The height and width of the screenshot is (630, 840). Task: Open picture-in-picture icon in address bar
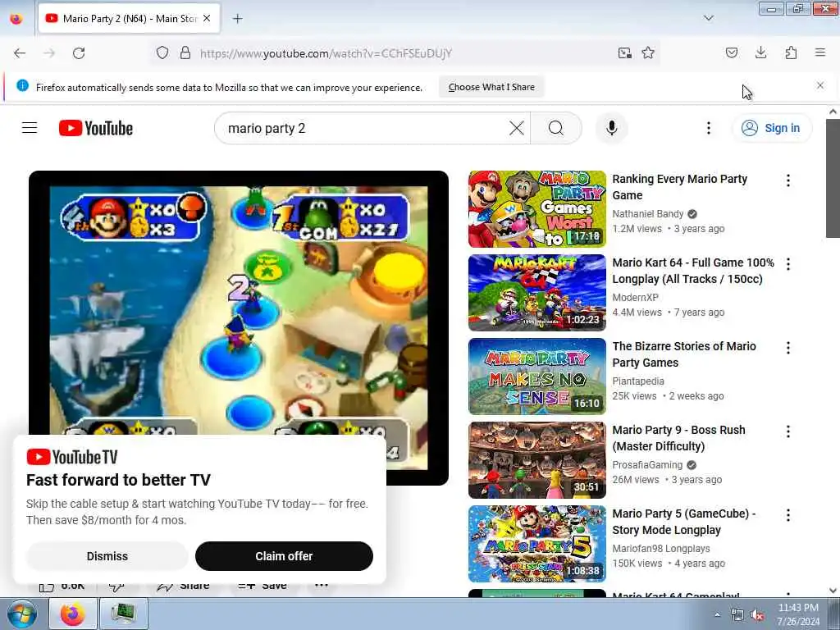click(624, 53)
